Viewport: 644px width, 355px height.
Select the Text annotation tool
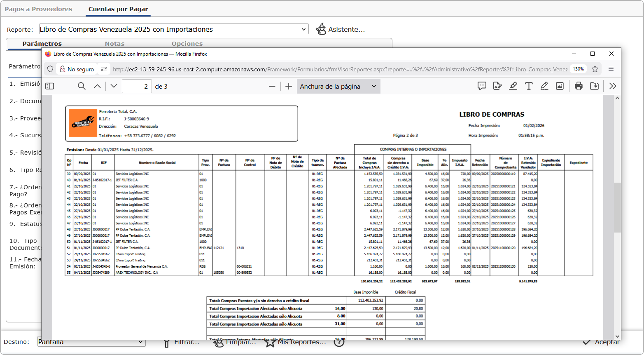pos(528,86)
